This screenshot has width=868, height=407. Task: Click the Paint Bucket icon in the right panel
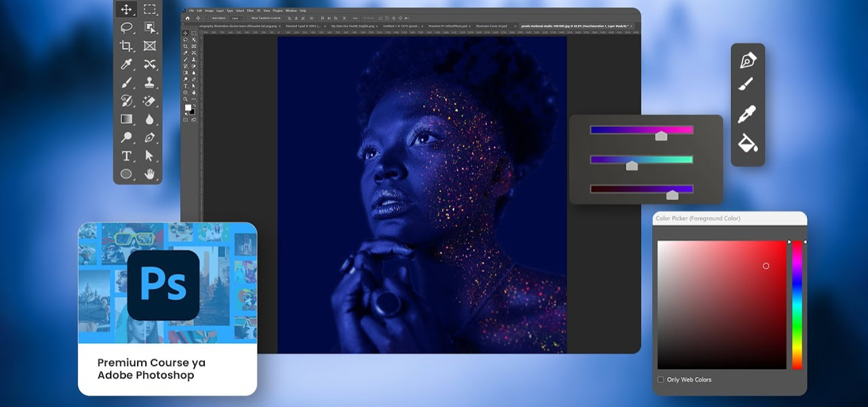click(747, 143)
